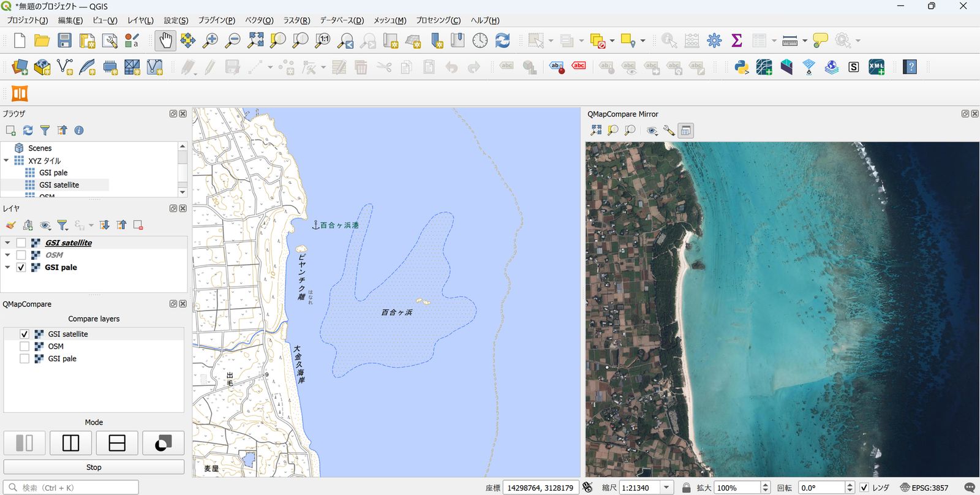Open measure tool dropdown arrow
980x495 pixels.
point(805,40)
